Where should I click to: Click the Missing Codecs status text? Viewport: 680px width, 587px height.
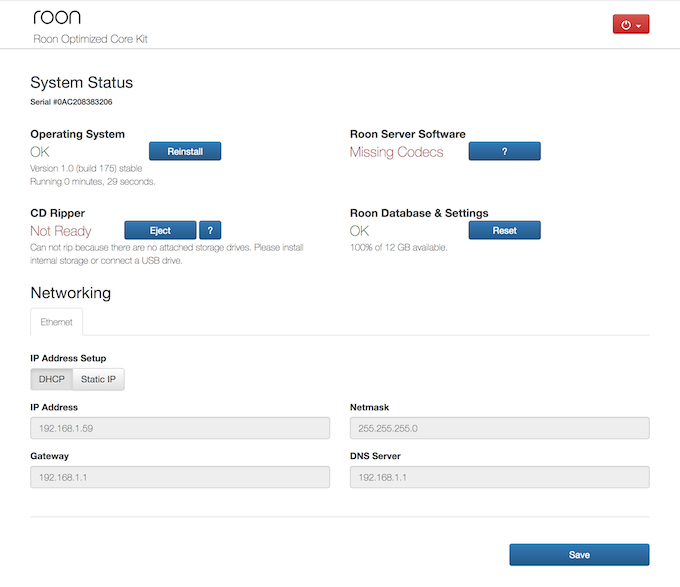click(x=396, y=152)
